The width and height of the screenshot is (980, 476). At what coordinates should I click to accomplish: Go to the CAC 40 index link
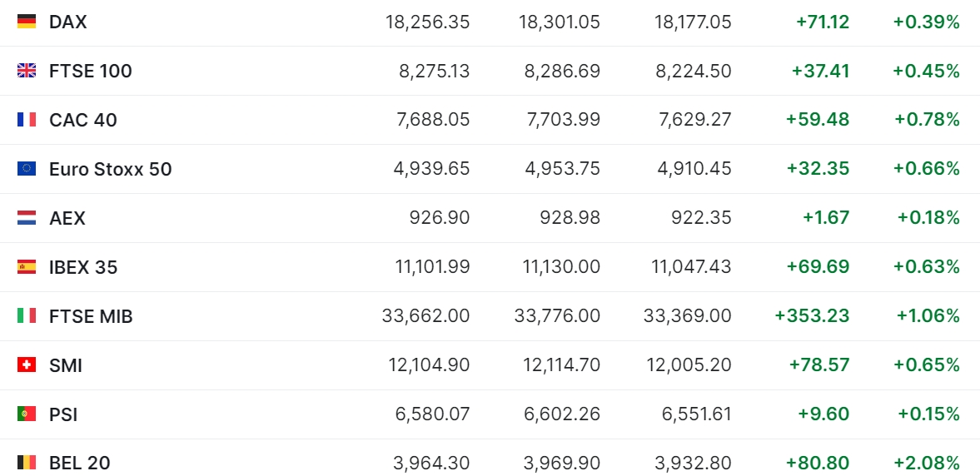pyautogui.click(x=83, y=120)
